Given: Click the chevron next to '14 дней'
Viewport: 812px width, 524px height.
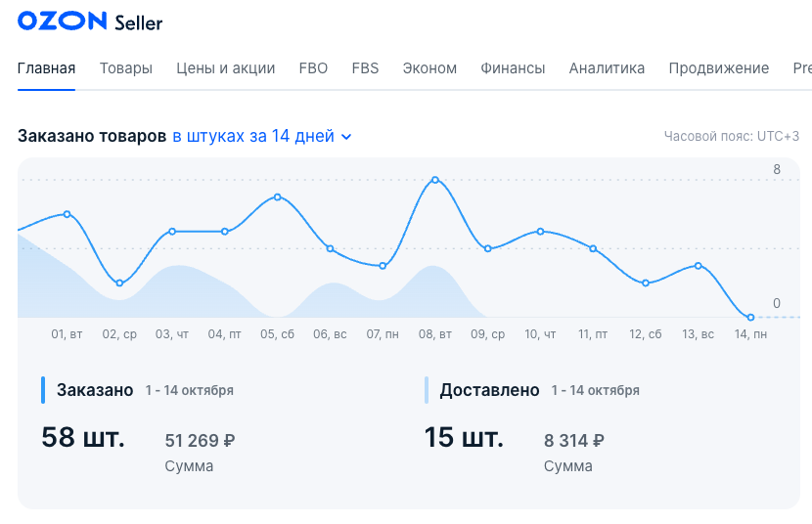Looking at the screenshot, I should [346, 137].
